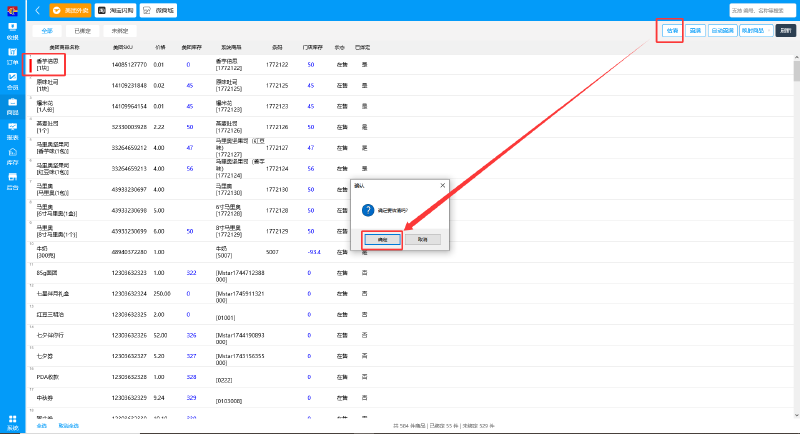The image size is (800, 434).
Task: Click the blue question mark icon in dialog
Action: click(368, 210)
